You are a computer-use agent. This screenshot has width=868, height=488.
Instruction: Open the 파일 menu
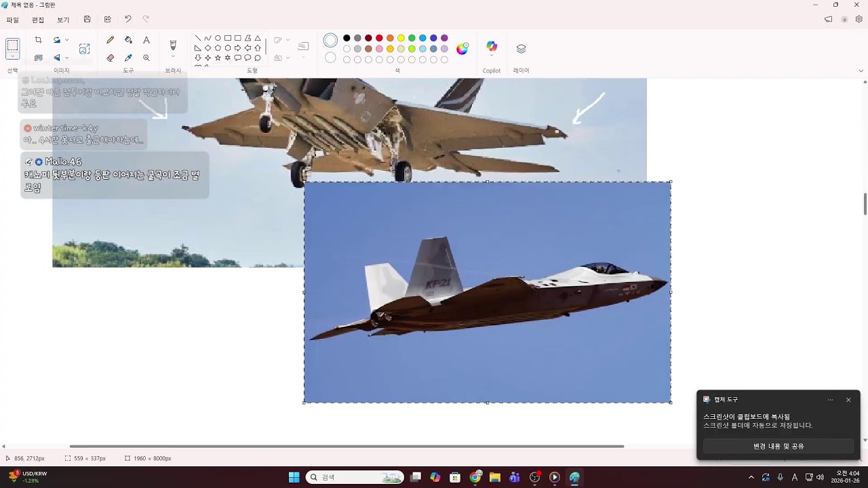coord(13,20)
